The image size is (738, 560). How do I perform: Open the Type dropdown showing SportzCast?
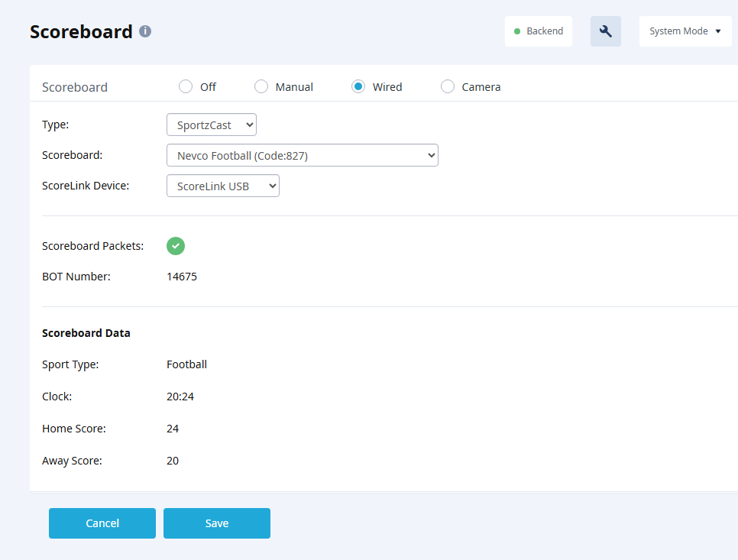coord(212,125)
